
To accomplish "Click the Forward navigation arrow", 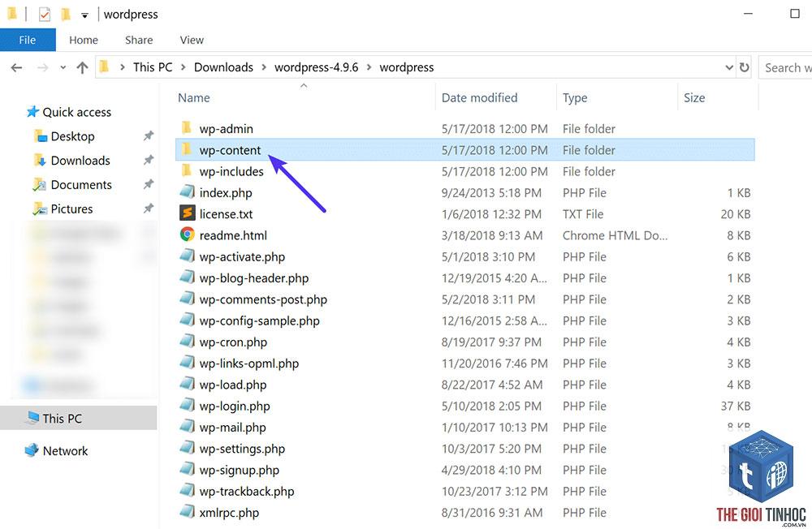I will click(42, 68).
